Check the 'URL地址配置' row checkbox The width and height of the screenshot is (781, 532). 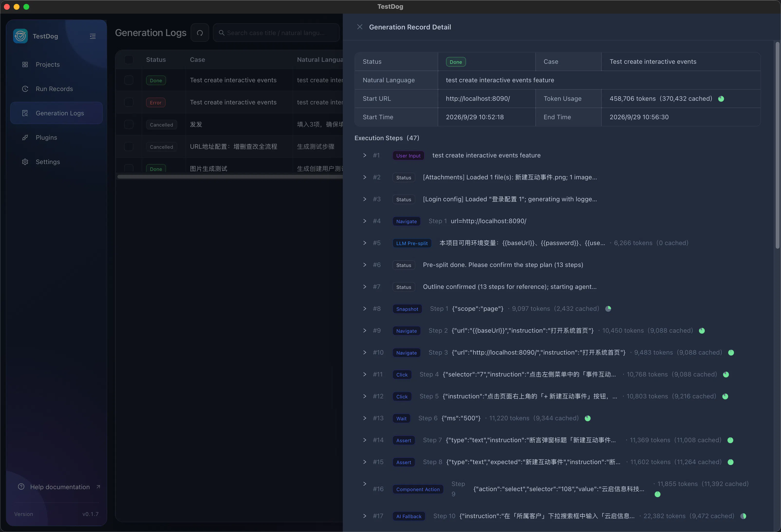click(129, 147)
